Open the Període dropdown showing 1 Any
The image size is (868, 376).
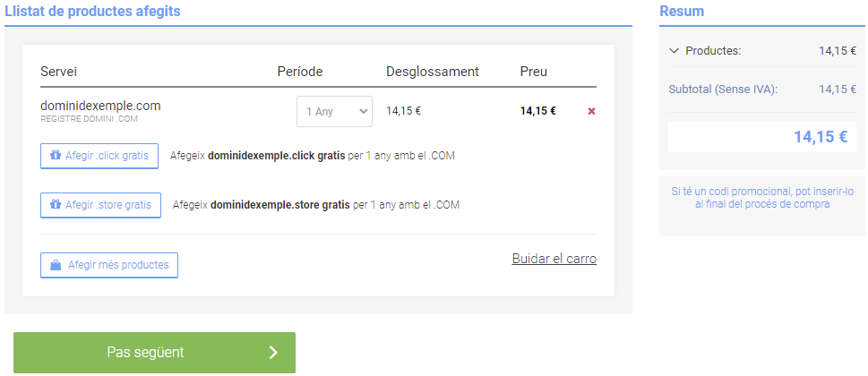tap(334, 112)
